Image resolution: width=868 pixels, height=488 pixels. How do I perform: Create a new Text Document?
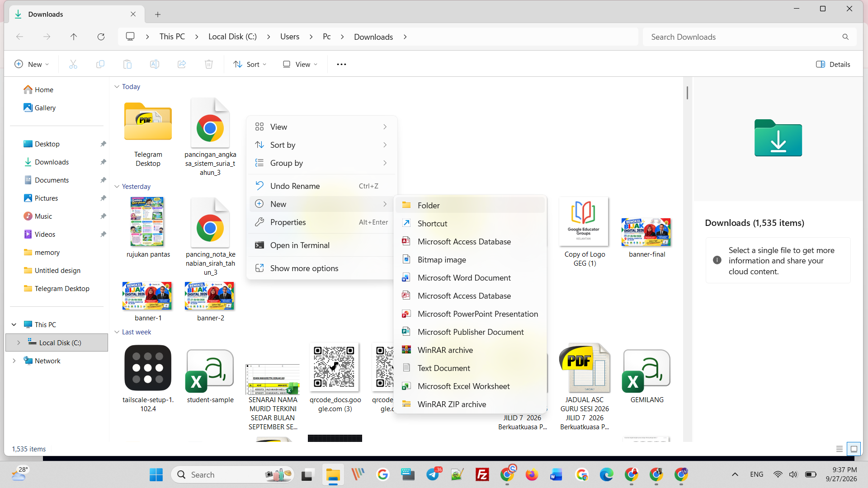[x=470, y=368]
